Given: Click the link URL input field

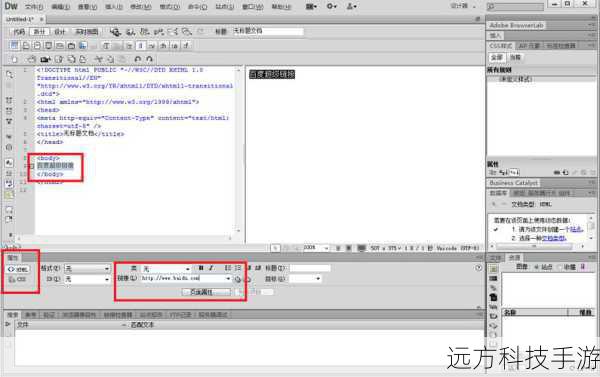Looking at the screenshot, I should click(184, 279).
